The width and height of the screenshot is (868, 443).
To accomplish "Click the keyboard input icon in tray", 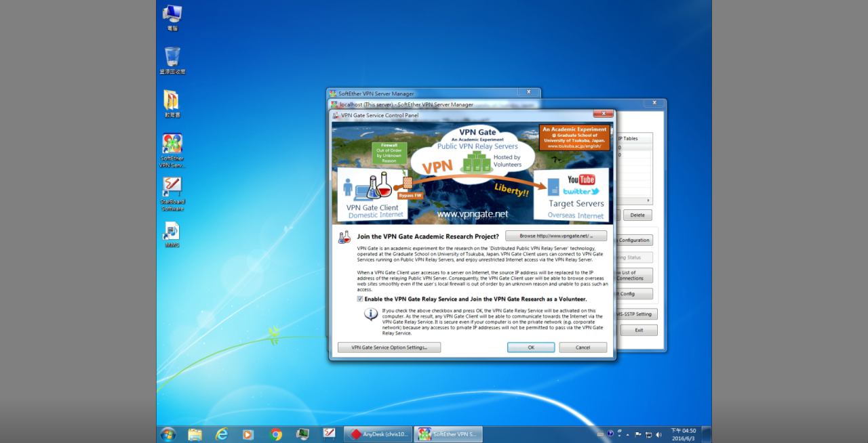I will point(600,434).
